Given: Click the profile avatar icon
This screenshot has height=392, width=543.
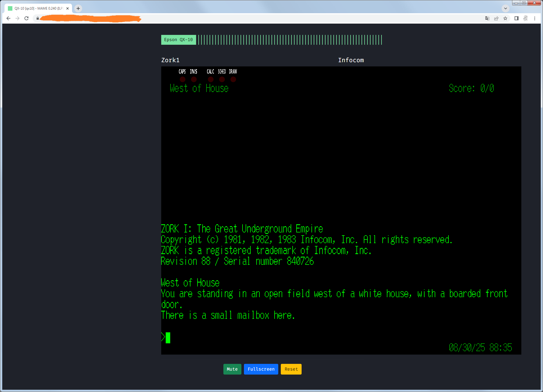Looking at the screenshot, I should click(526, 18).
